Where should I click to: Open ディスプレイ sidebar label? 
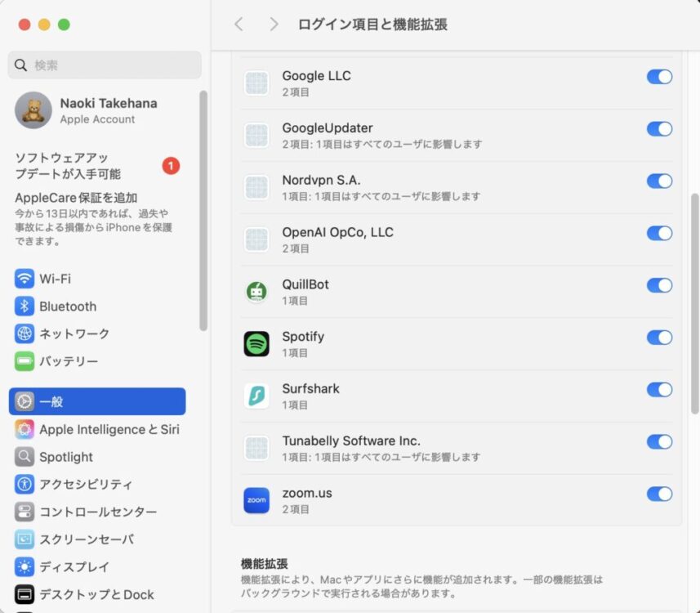(74, 566)
